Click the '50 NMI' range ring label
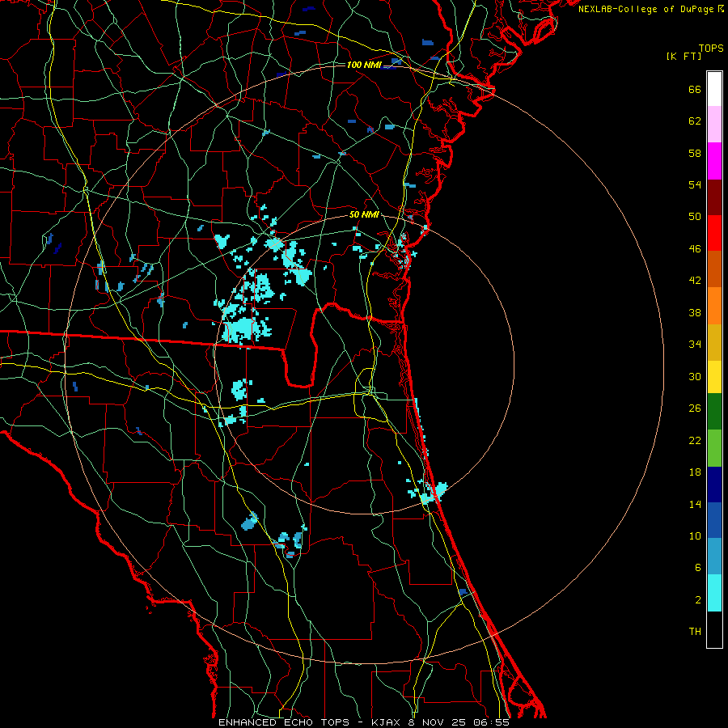Viewport: 728px width, 728px height. tap(364, 214)
